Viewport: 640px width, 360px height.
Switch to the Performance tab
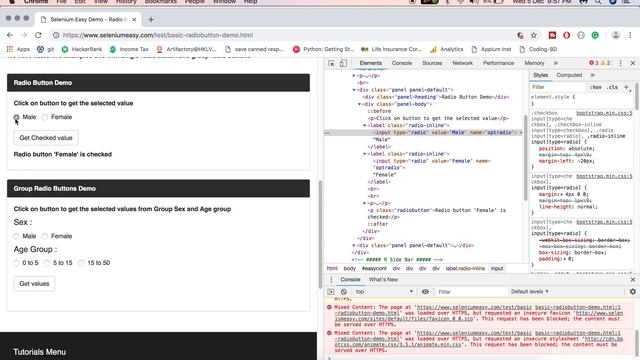pyautogui.click(x=498, y=63)
